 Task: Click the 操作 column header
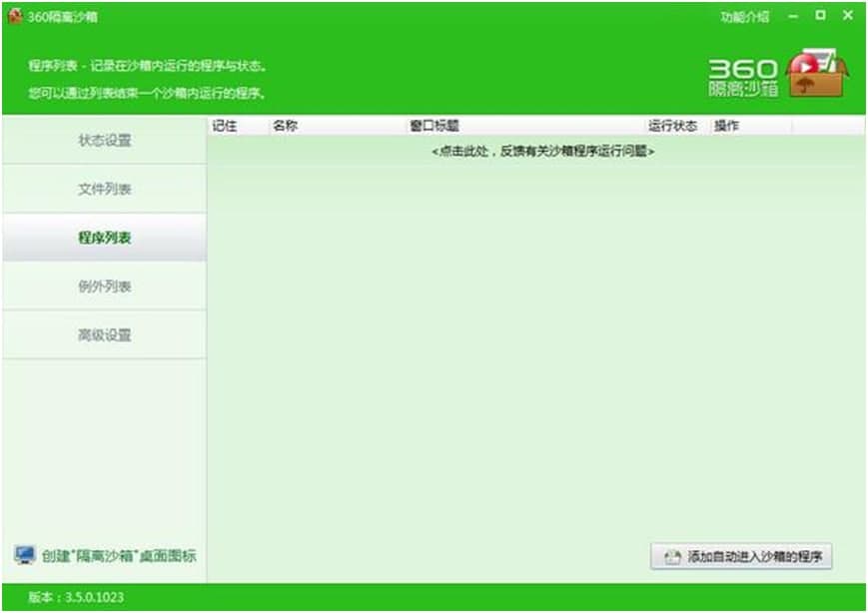pos(726,127)
